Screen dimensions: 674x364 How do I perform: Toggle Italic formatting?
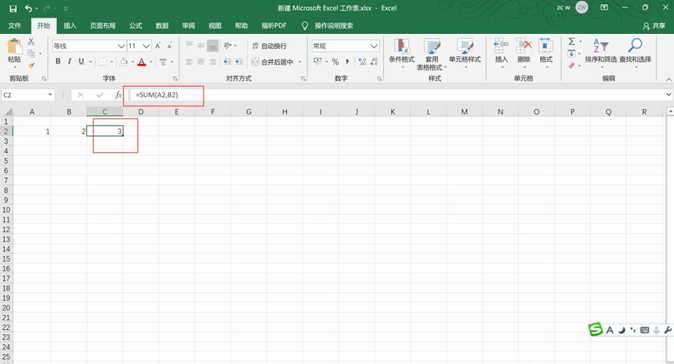pyautogui.click(x=70, y=61)
